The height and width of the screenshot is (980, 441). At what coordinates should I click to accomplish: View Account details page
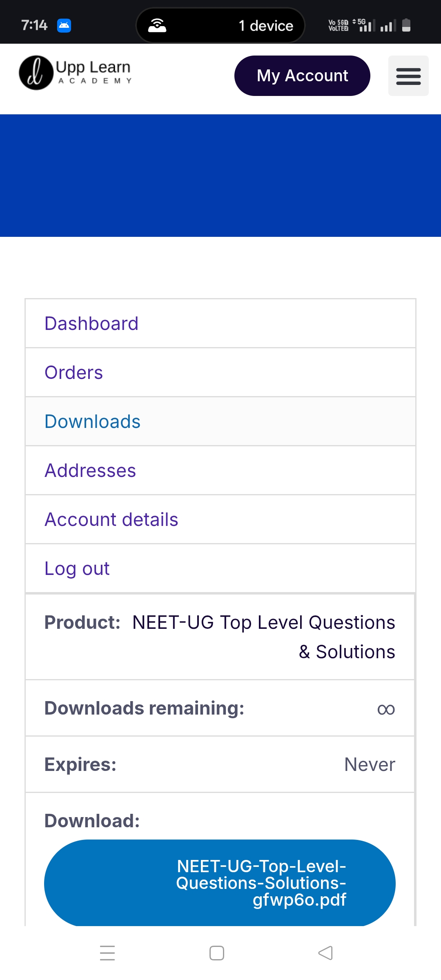tap(111, 520)
